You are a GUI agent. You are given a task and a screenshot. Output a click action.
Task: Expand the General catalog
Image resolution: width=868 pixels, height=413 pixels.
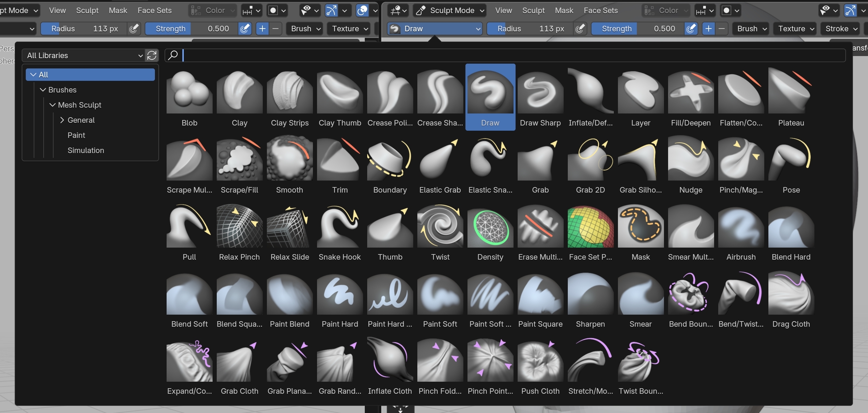click(x=62, y=120)
